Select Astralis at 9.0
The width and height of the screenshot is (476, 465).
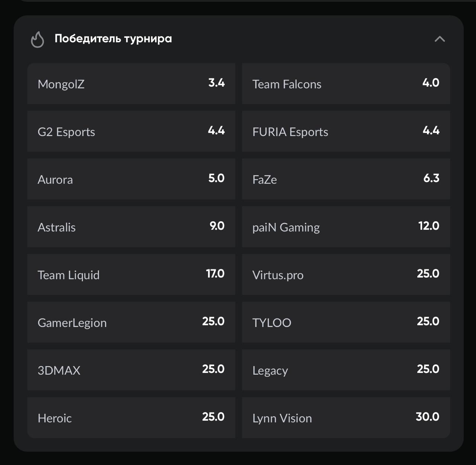131,227
